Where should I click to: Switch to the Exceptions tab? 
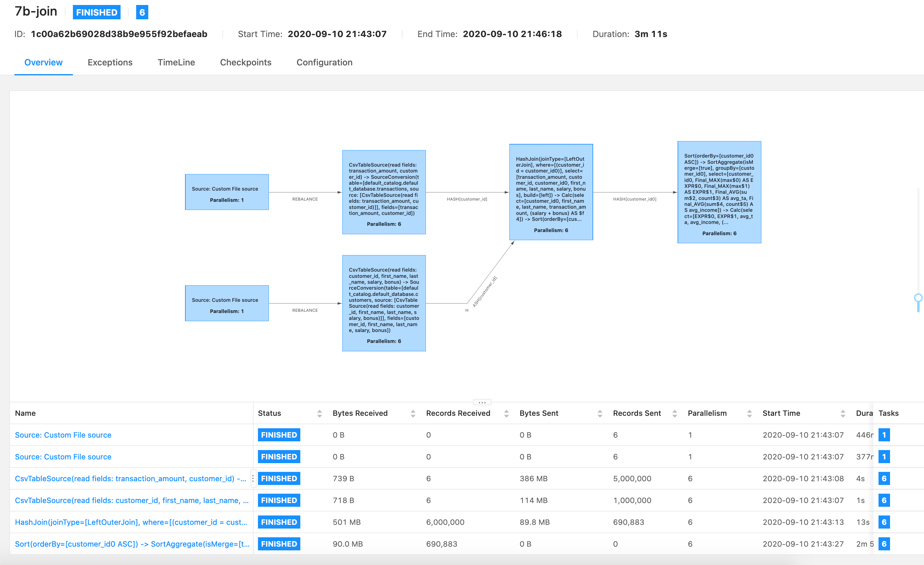110,62
